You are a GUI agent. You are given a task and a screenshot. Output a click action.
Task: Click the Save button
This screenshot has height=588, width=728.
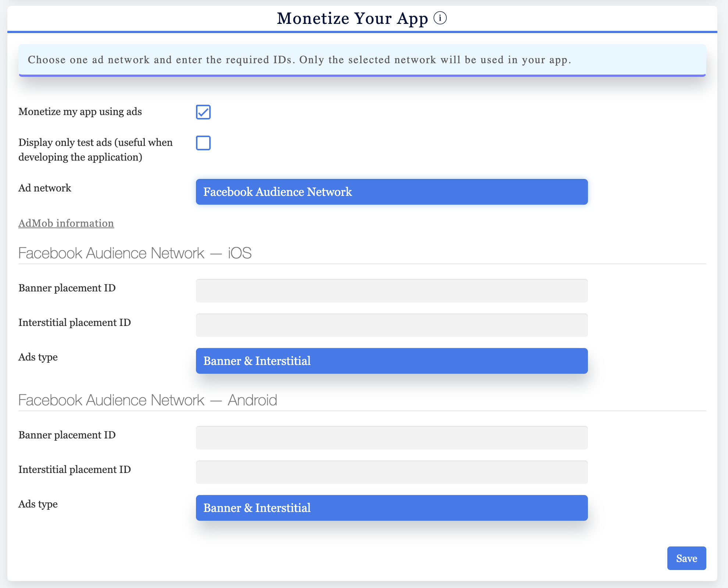click(686, 558)
